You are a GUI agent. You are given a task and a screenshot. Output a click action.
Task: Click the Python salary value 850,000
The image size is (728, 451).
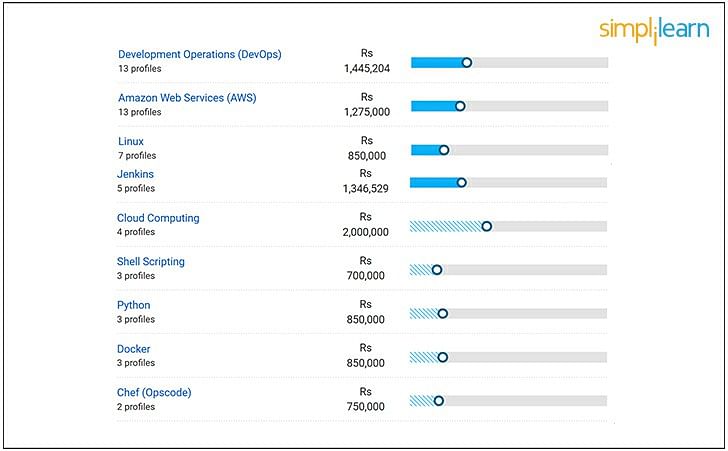(365, 320)
